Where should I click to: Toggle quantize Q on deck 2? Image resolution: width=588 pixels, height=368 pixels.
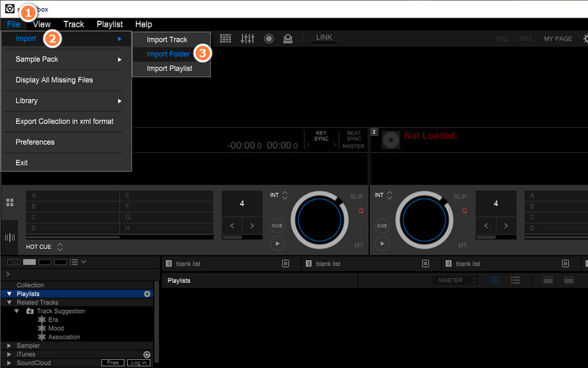click(x=465, y=211)
